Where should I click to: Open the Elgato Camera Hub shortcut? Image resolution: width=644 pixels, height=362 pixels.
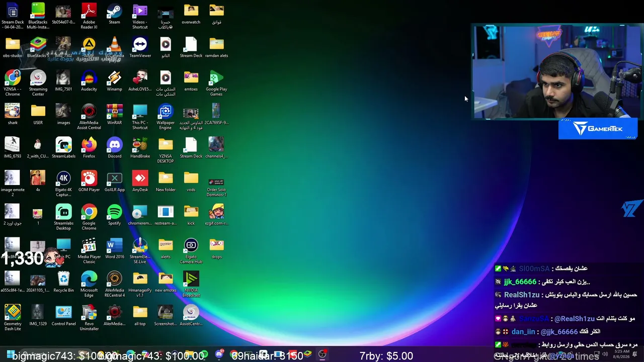(191, 251)
